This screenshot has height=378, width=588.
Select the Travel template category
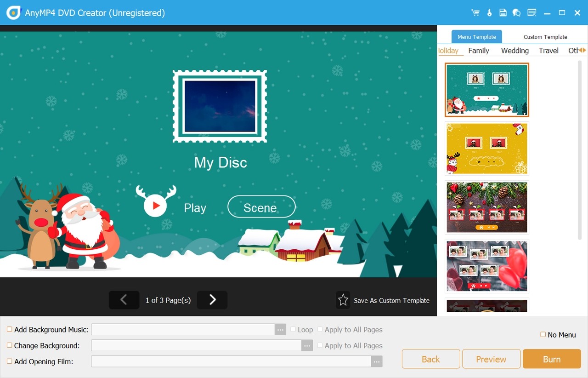pos(548,51)
